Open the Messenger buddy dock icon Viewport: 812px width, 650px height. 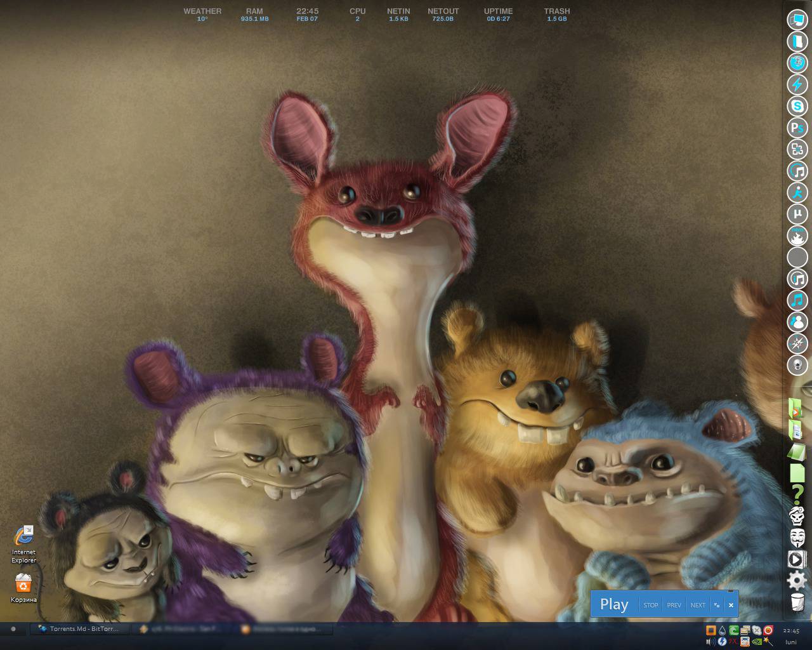tap(797, 322)
